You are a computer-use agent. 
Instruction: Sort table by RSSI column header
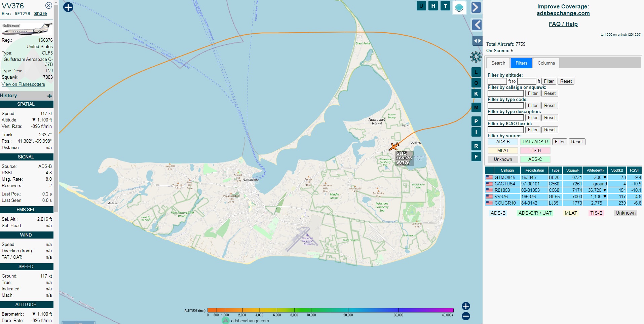tap(634, 170)
